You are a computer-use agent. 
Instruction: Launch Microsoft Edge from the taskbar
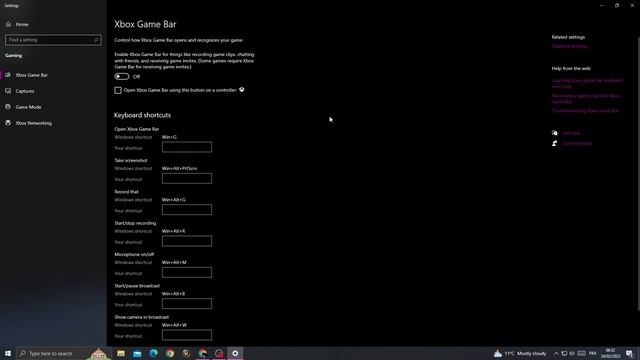pos(153,353)
